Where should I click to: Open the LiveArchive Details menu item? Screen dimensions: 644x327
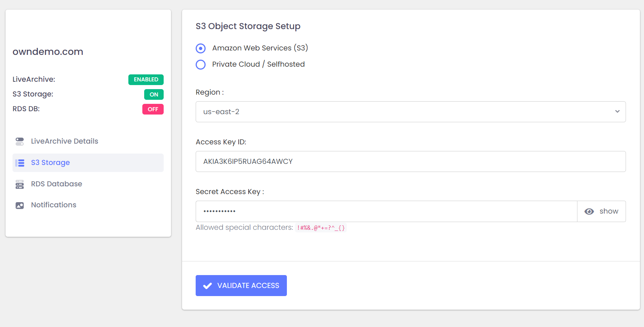(x=64, y=141)
